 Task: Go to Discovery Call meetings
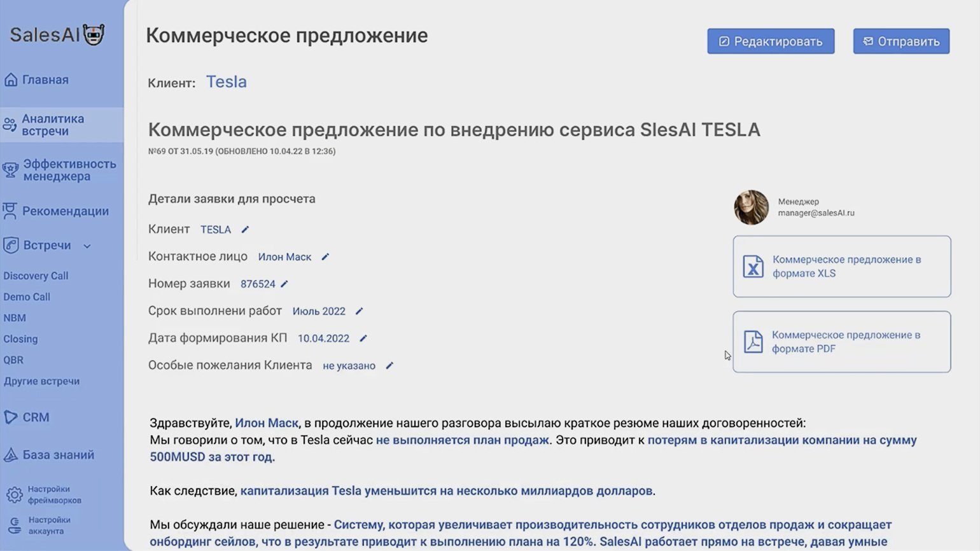tap(36, 276)
